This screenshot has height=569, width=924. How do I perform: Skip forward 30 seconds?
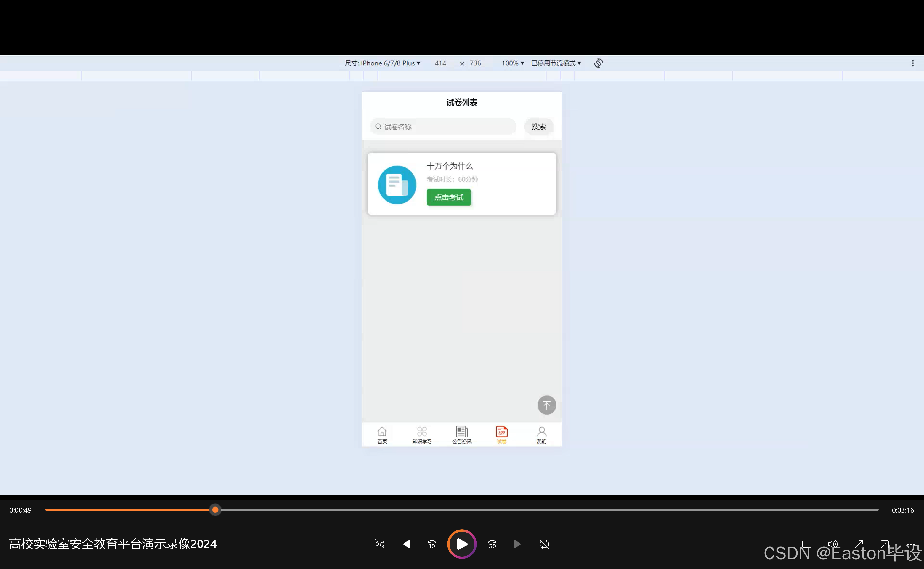pos(492,544)
